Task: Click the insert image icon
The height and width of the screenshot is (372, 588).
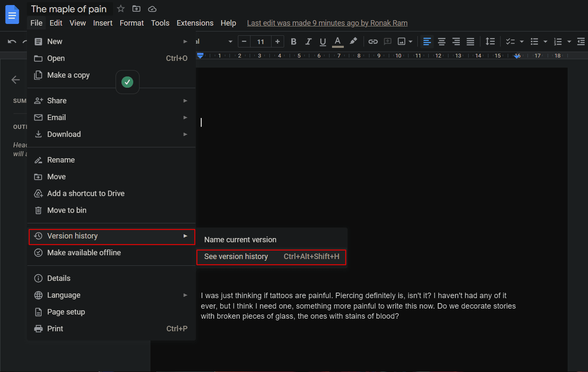Action: (x=402, y=41)
